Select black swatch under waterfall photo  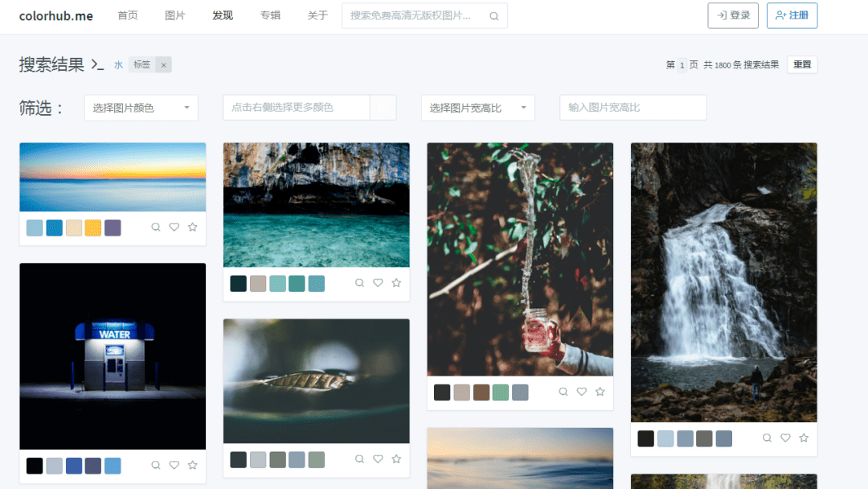(645, 438)
